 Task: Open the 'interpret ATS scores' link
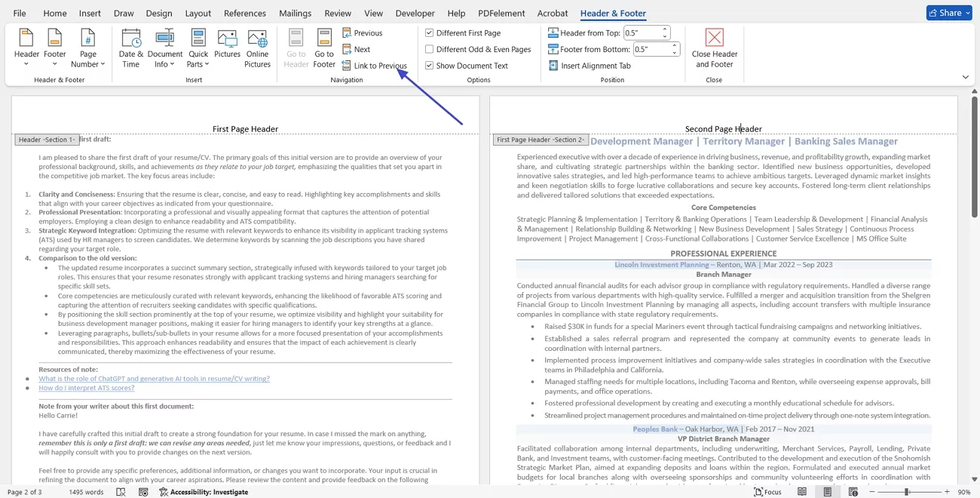click(87, 388)
